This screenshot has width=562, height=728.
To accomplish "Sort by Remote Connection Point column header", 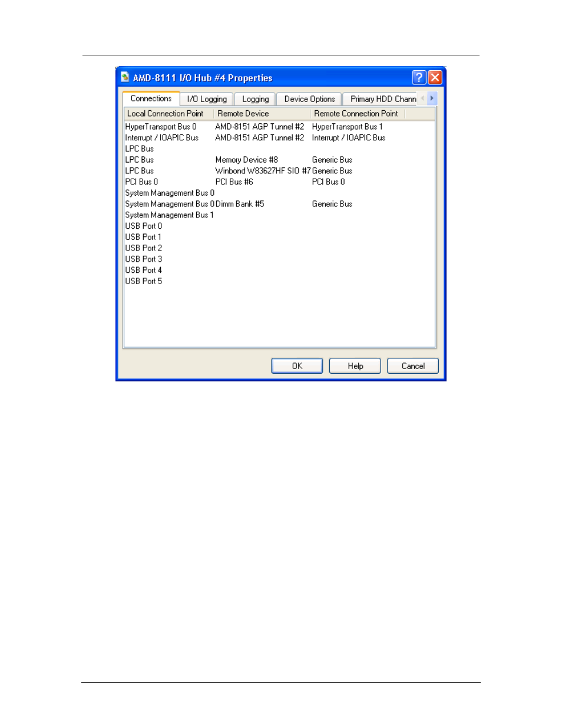I will [x=357, y=114].
